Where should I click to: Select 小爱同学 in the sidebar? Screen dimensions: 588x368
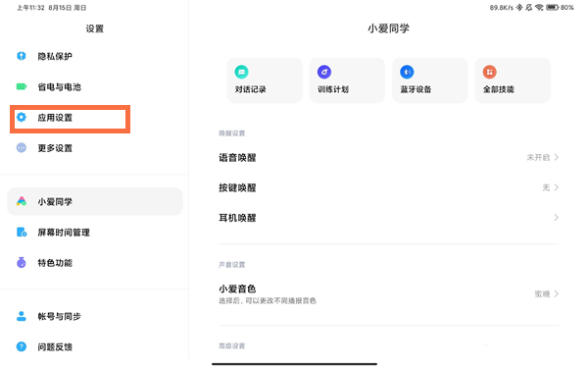click(x=94, y=201)
